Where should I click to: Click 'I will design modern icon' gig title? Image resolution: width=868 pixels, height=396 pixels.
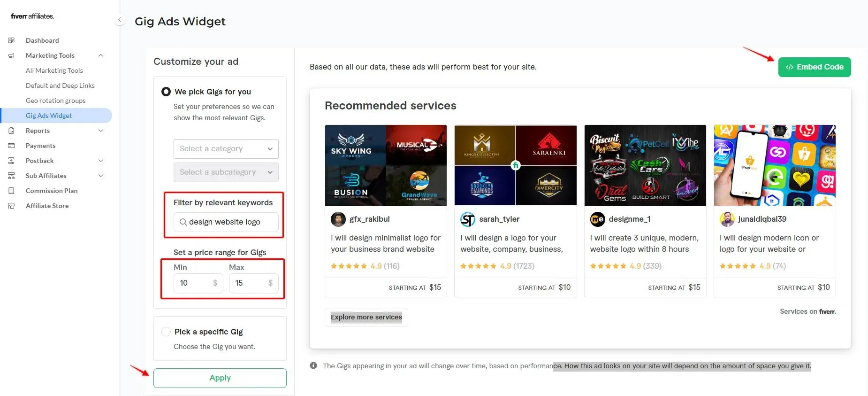769,243
